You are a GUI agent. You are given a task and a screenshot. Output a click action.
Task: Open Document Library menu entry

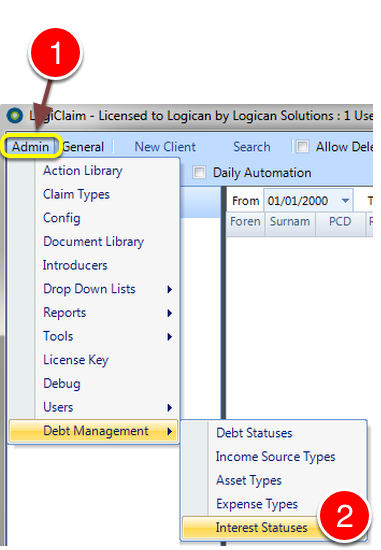pyautogui.click(x=94, y=242)
